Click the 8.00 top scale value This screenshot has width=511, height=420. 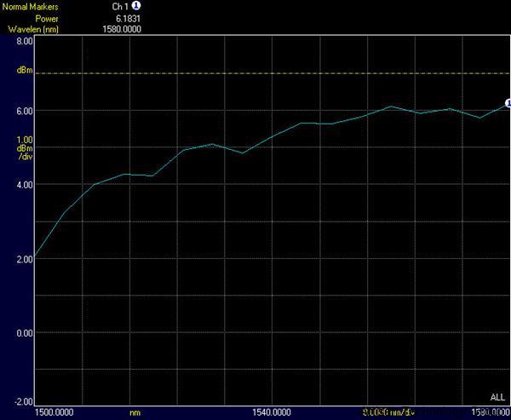24,41
